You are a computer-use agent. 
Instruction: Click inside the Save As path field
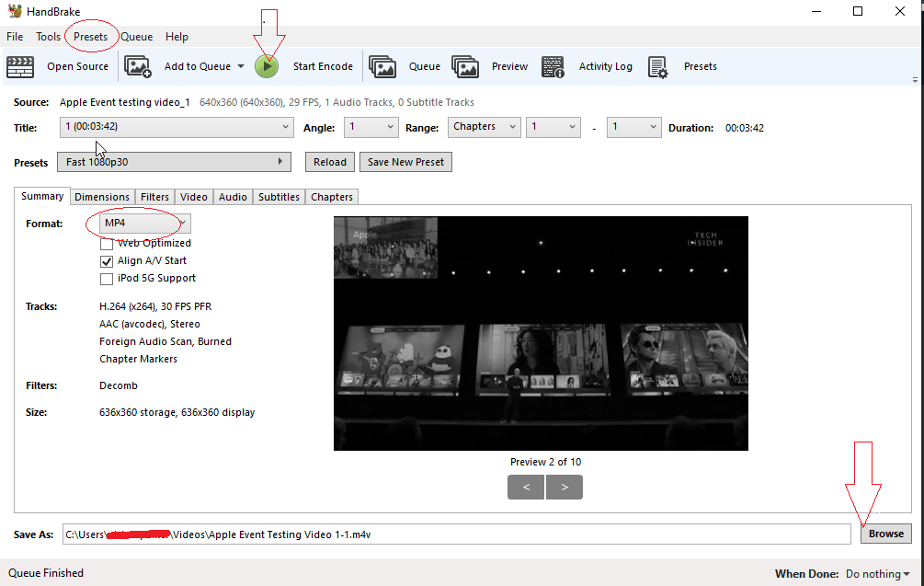click(x=460, y=534)
